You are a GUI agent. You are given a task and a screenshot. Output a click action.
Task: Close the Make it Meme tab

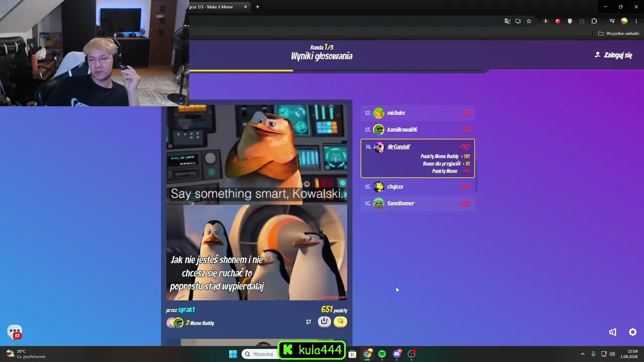[246, 7]
